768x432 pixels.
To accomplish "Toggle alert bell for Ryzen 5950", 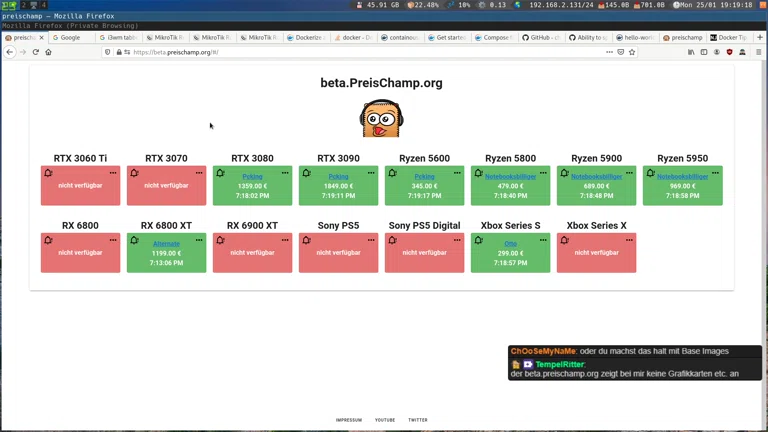I will point(650,173).
